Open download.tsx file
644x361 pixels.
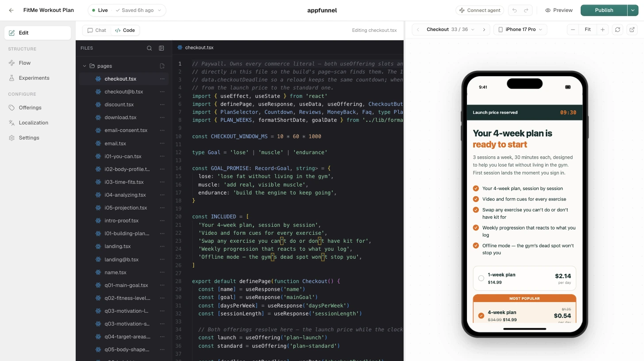124,117
